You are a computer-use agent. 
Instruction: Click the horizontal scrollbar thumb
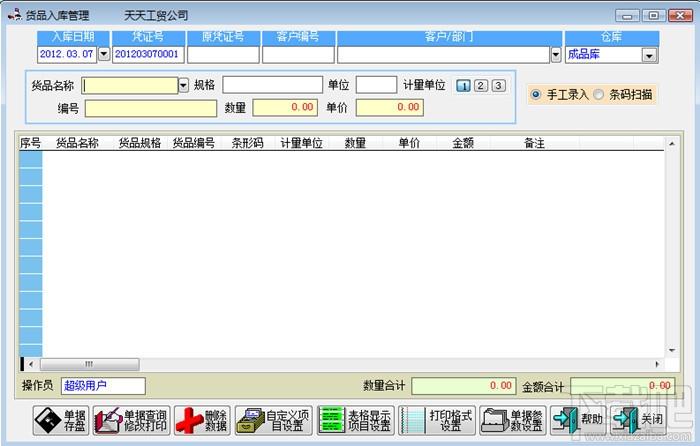[x=89, y=364]
